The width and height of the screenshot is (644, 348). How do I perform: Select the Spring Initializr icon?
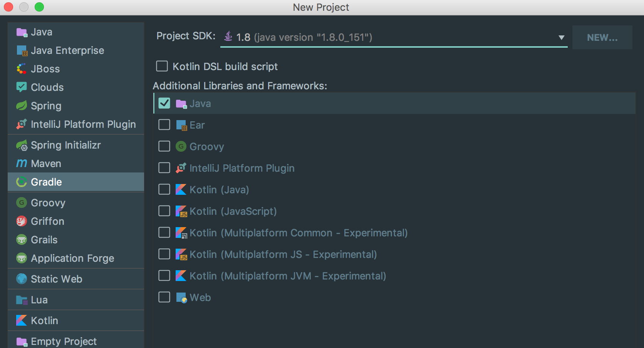click(x=22, y=145)
